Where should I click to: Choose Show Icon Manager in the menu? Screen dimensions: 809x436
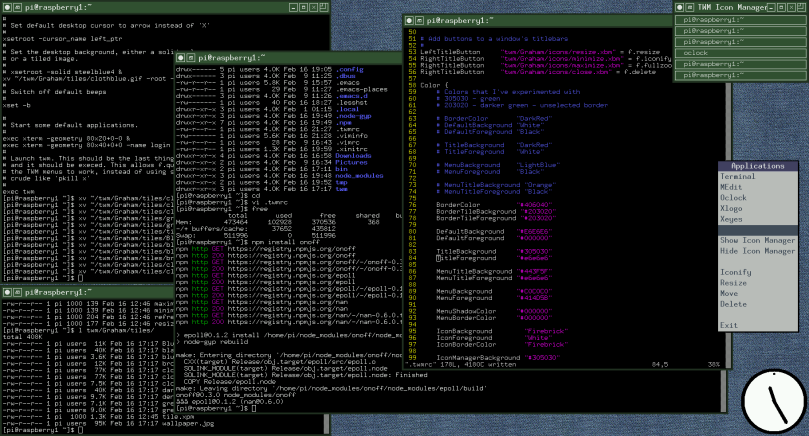point(758,240)
